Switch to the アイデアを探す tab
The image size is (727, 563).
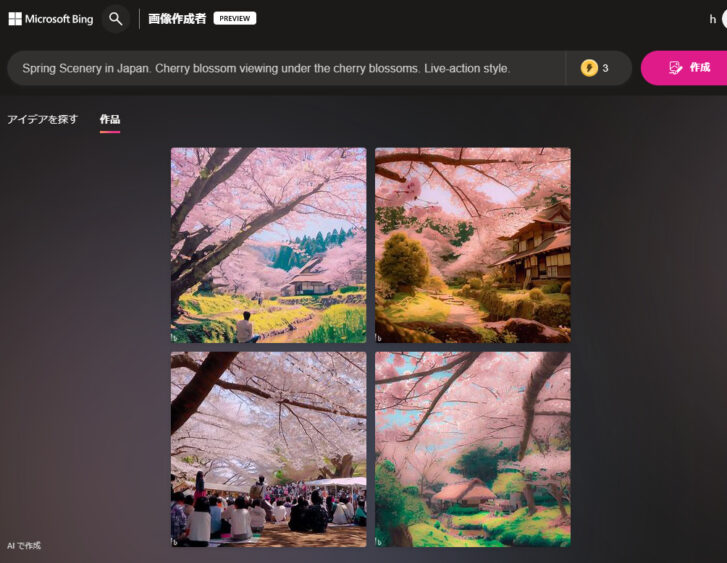pyautogui.click(x=43, y=120)
